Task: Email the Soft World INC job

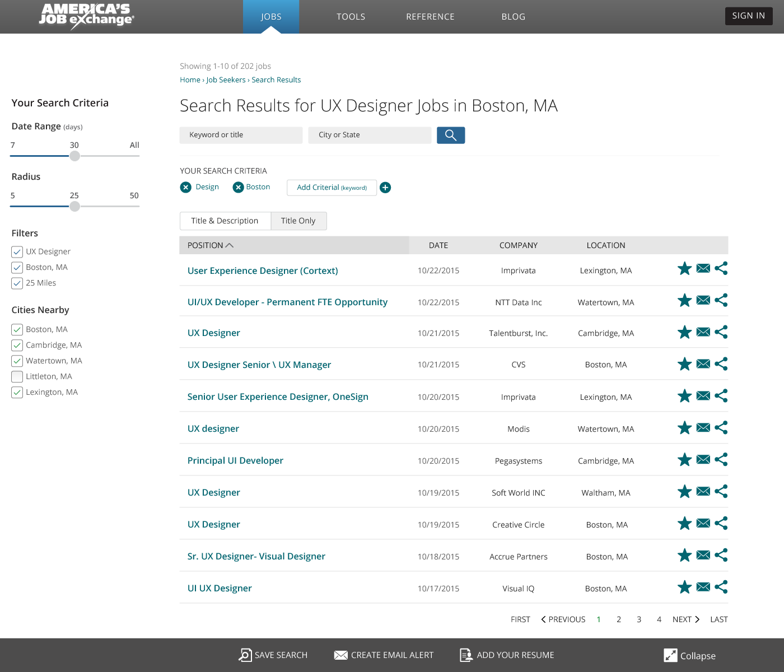Action: tap(703, 492)
